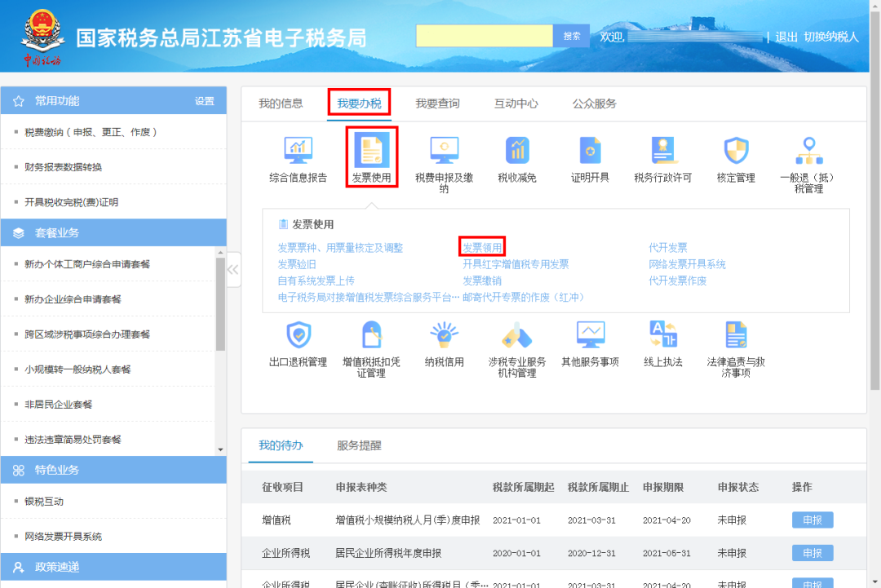Click the page vertical scrollbar

(x=874, y=199)
